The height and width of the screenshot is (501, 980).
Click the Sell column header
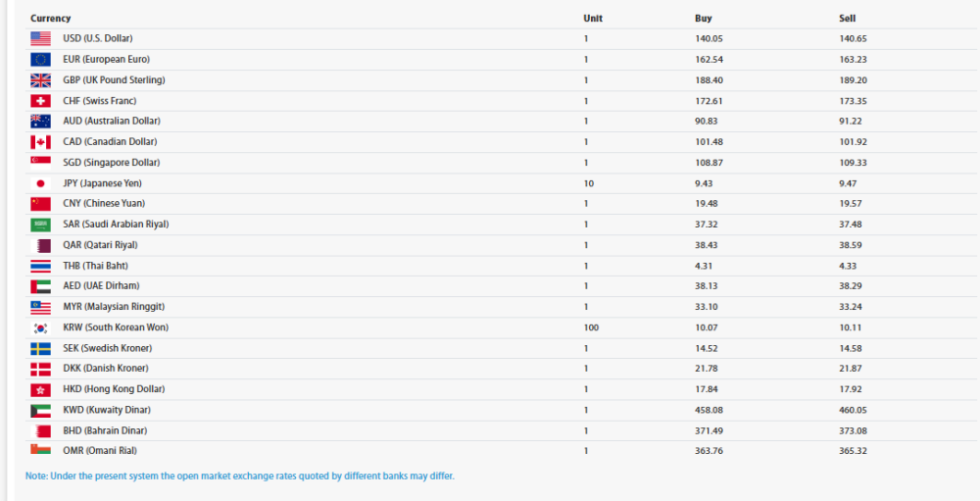click(847, 19)
